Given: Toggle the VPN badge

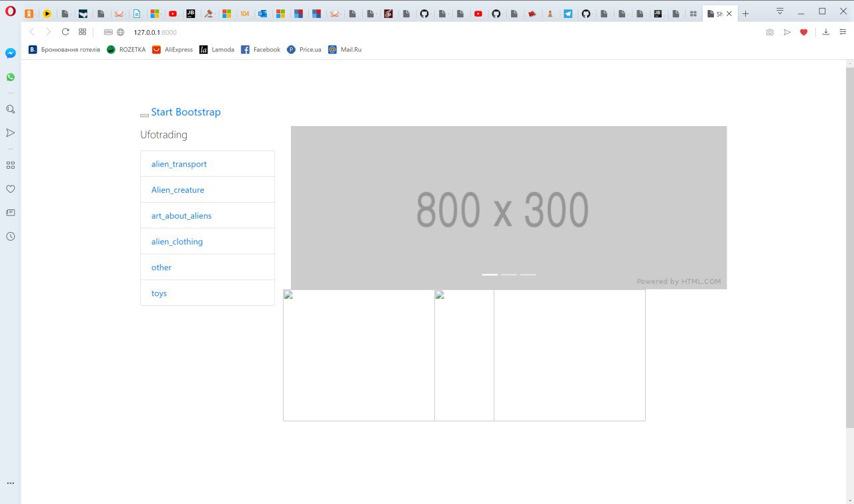Looking at the screenshot, I should pyautogui.click(x=108, y=32).
